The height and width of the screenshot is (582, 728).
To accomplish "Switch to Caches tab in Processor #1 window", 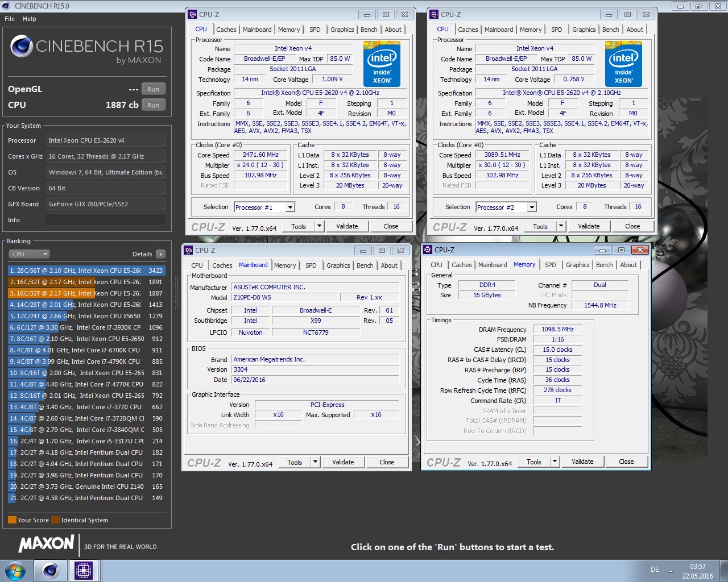I will point(226,30).
